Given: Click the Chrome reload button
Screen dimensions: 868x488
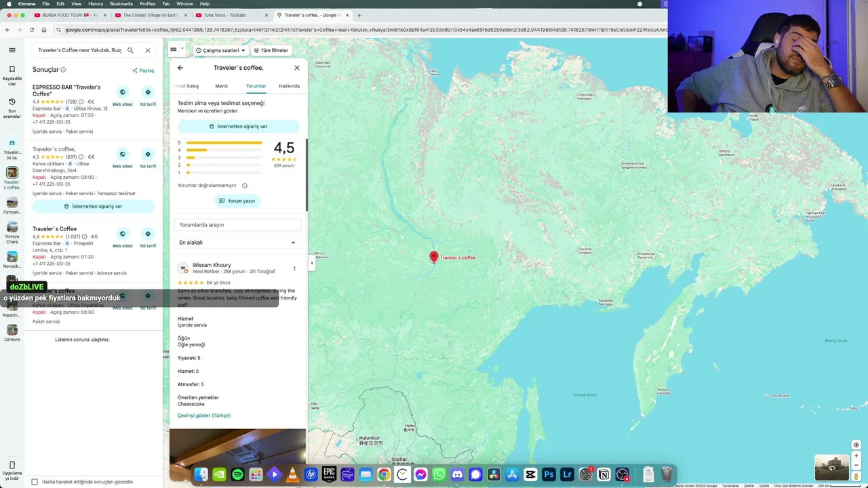Looking at the screenshot, I should coord(31,30).
